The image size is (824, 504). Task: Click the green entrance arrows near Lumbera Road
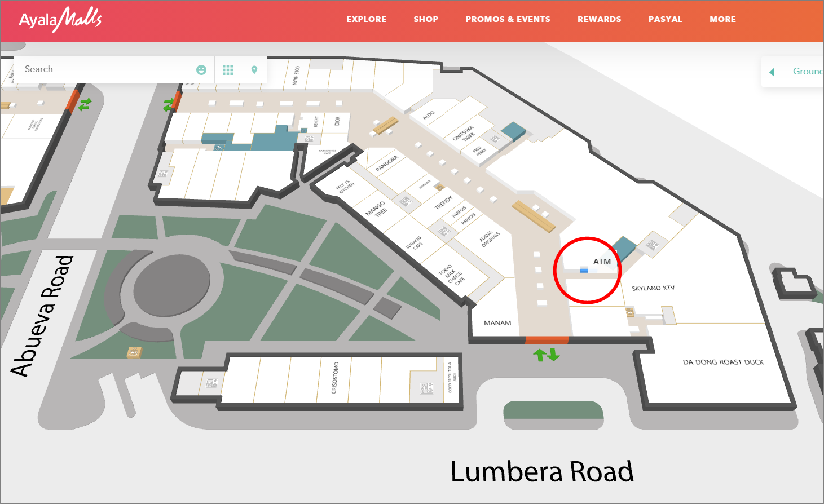pos(547,355)
